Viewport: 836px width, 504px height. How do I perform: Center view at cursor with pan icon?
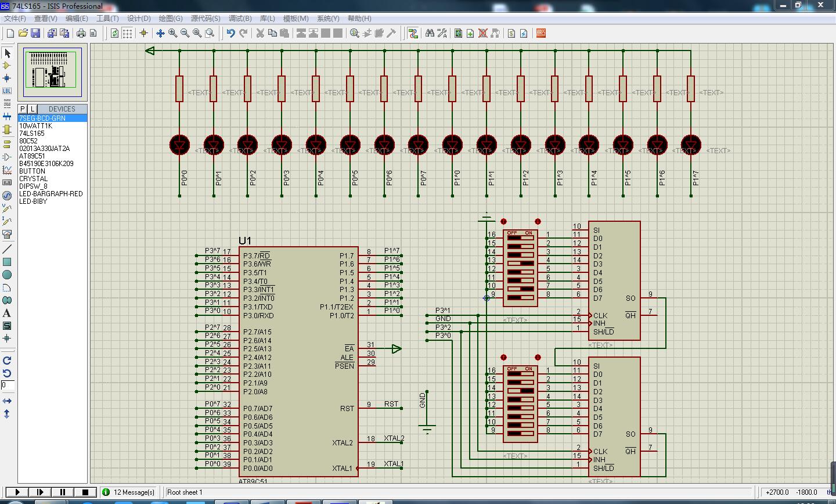point(160,33)
